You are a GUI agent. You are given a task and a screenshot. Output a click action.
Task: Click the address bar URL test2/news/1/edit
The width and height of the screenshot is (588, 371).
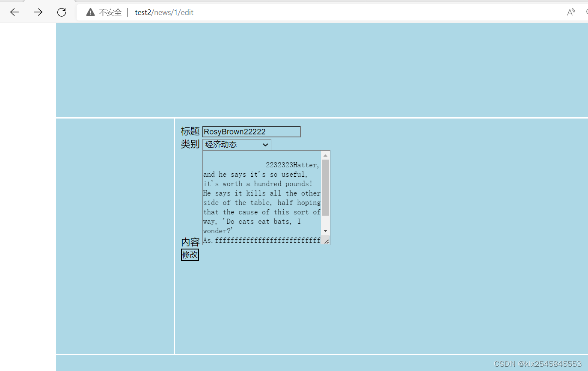[x=164, y=12]
